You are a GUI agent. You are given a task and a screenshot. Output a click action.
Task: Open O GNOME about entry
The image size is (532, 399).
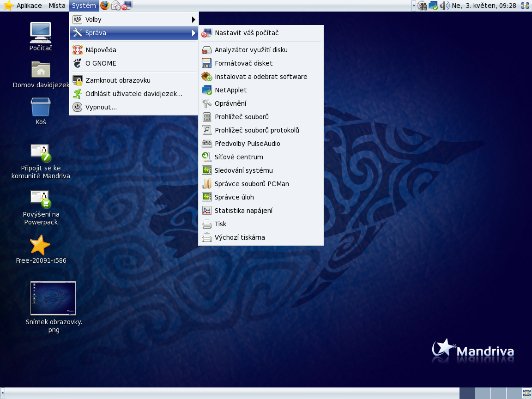133,63
